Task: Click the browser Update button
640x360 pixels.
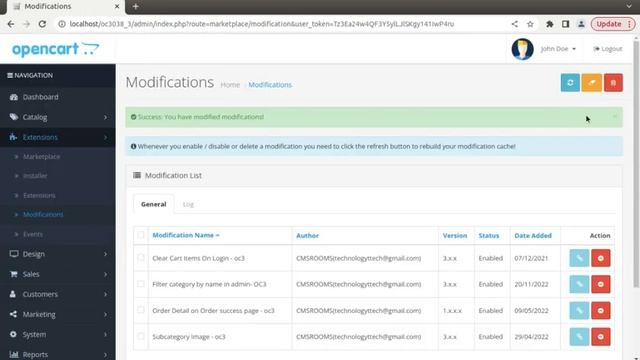Action: (x=613, y=24)
